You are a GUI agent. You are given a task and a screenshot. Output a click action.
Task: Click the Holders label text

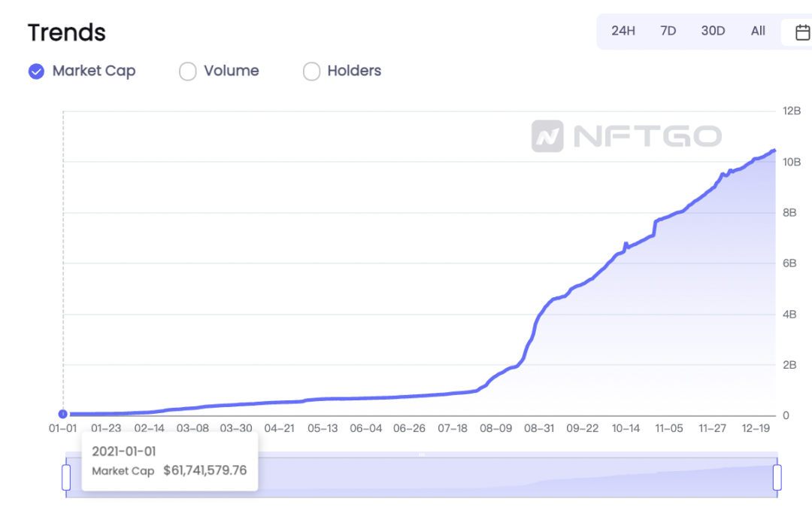[x=354, y=71]
